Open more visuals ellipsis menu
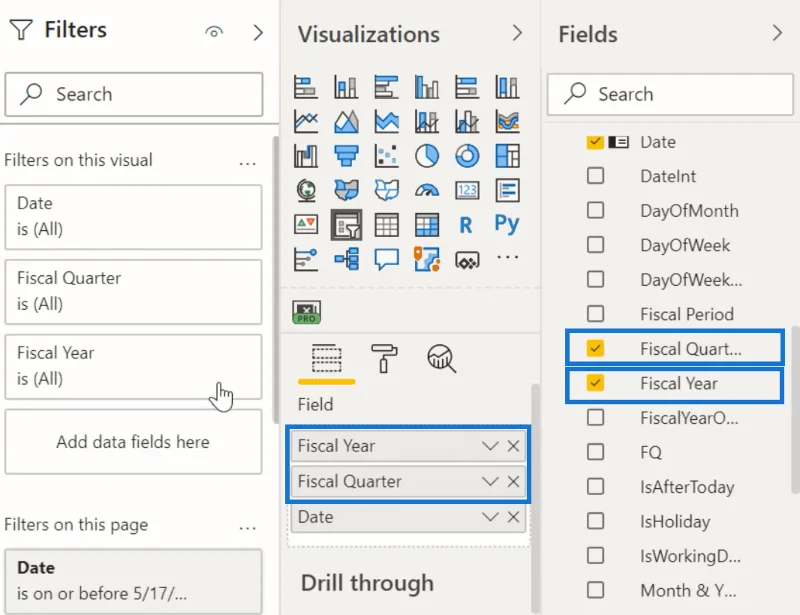 (507, 257)
